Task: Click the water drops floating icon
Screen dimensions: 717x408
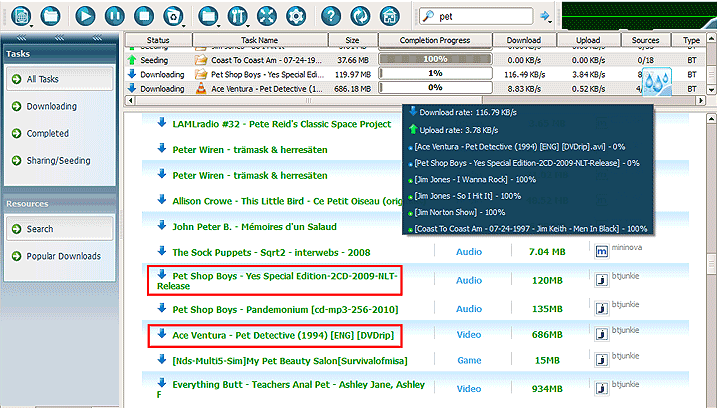Action: (657, 82)
